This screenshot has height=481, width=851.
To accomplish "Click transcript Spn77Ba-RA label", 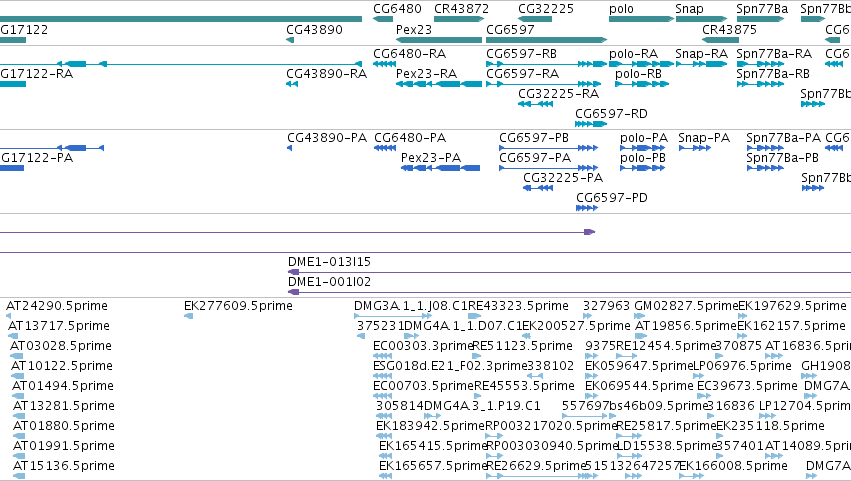I will tap(774, 54).
